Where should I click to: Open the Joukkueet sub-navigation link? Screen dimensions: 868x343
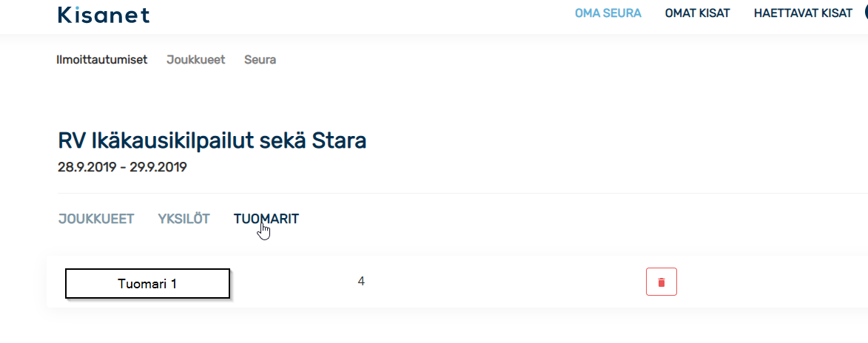coord(196,60)
